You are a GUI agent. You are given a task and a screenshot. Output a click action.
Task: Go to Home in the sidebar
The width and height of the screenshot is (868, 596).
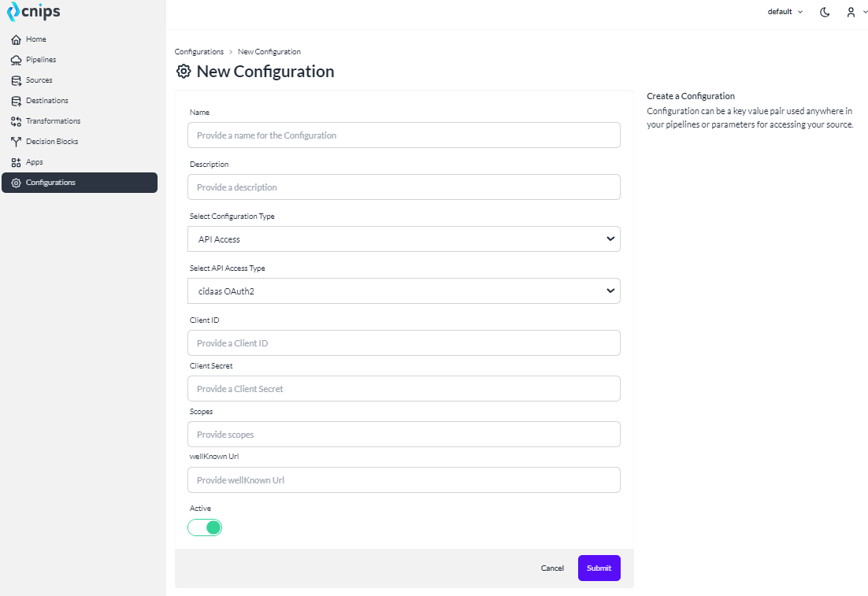click(x=80, y=39)
